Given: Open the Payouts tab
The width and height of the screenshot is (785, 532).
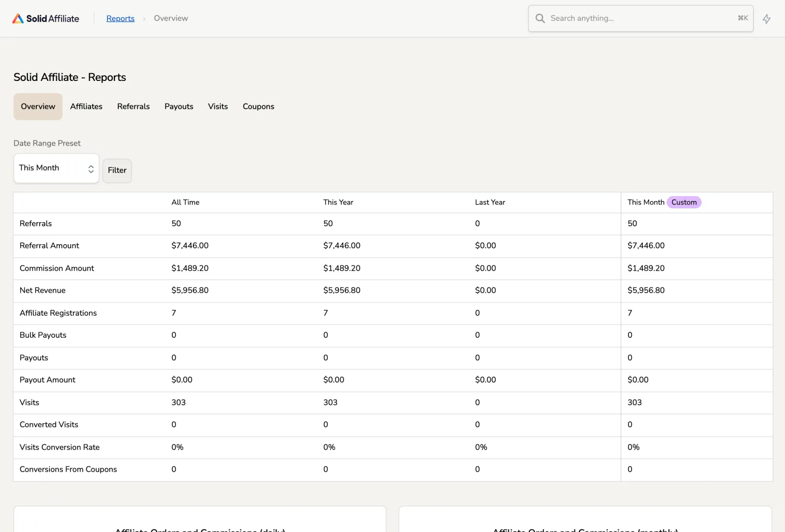Looking at the screenshot, I should click(x=179, y=106).
